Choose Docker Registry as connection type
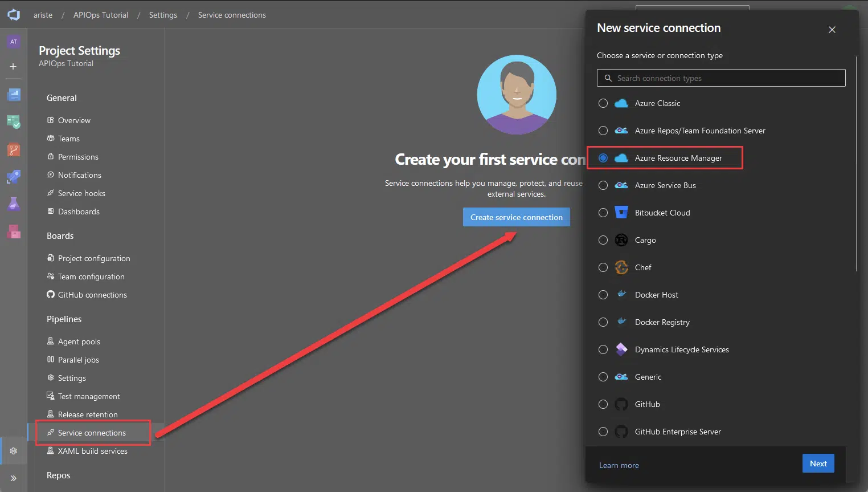This screenshot has width=868, height=492. point(603,322)
